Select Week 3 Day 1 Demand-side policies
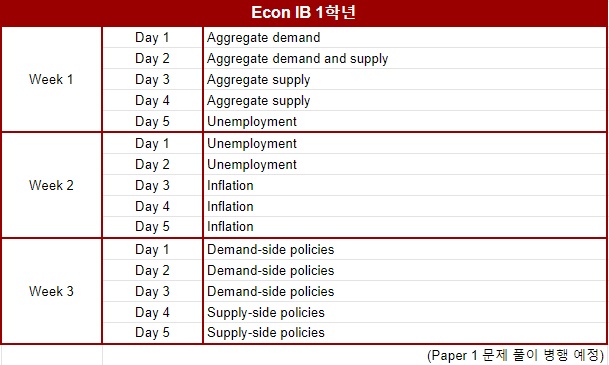 [405, 249]
